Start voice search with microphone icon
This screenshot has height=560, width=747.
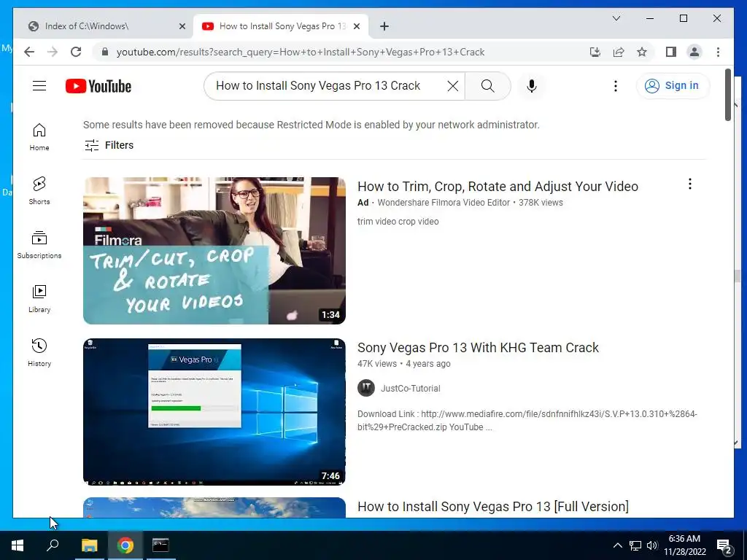(532, 86)
